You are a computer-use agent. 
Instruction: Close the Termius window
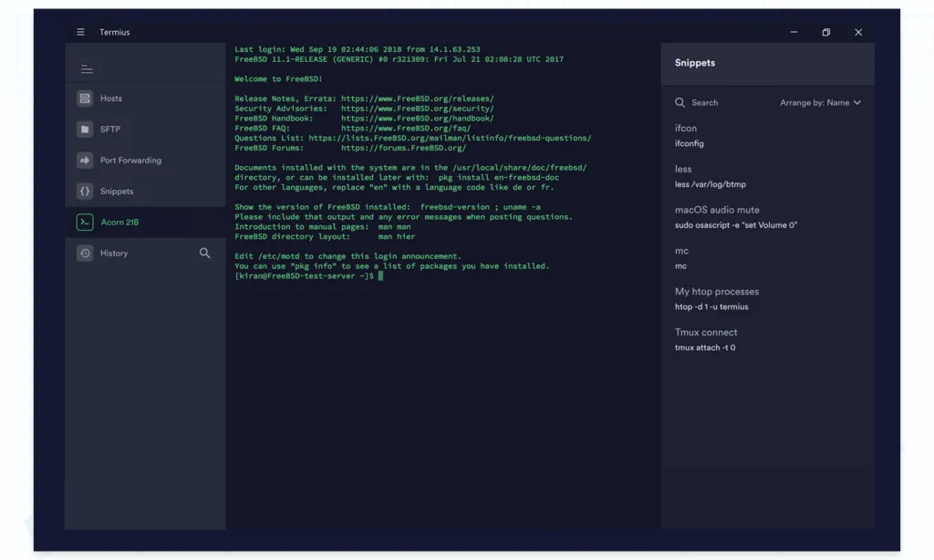(x=858, y=32)
